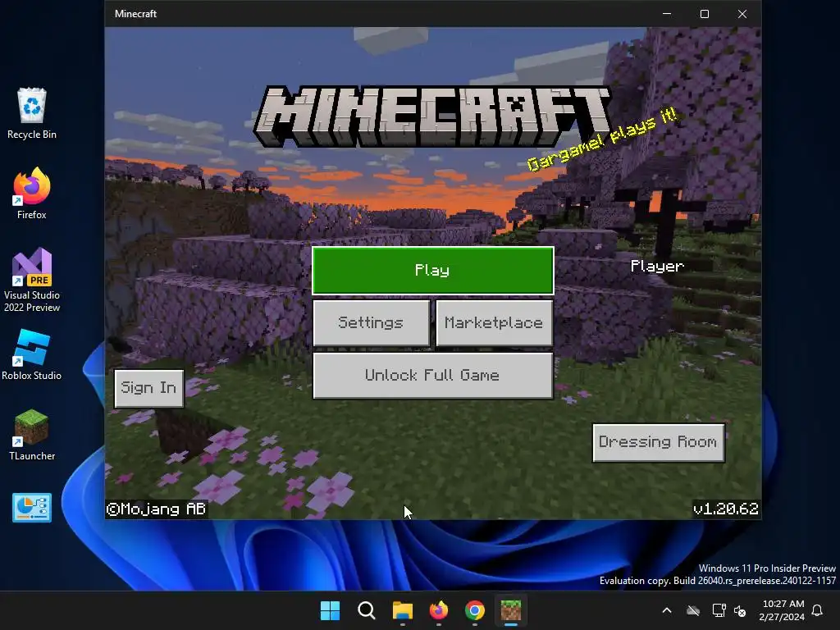This screenshot has width=840, height=630.
Task: Close the Minecraft window
Action: coord(742,13)
